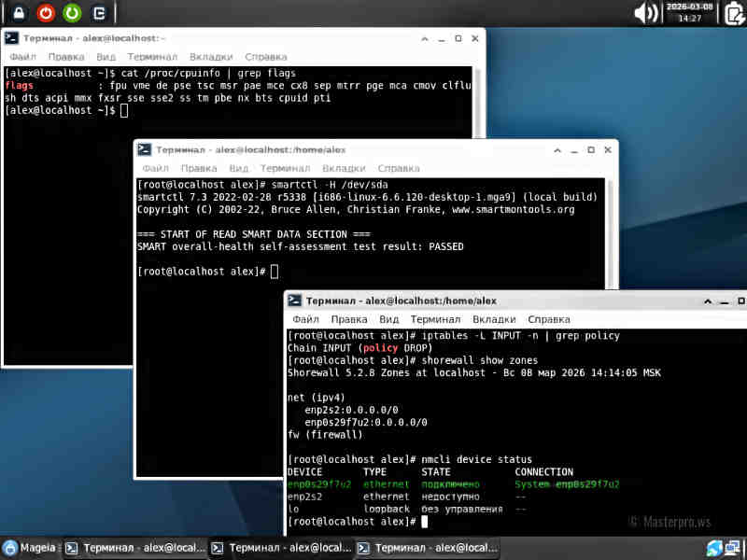Open the Mageia start menu
The width and height of the screenshot is (747, 560).
29,548
